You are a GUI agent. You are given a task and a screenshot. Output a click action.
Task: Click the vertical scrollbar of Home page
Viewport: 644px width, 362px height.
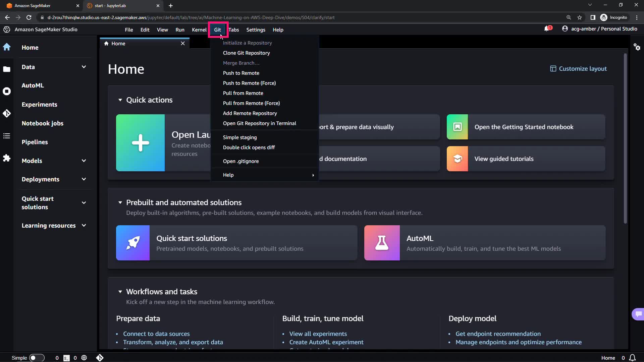pos(625,137)
